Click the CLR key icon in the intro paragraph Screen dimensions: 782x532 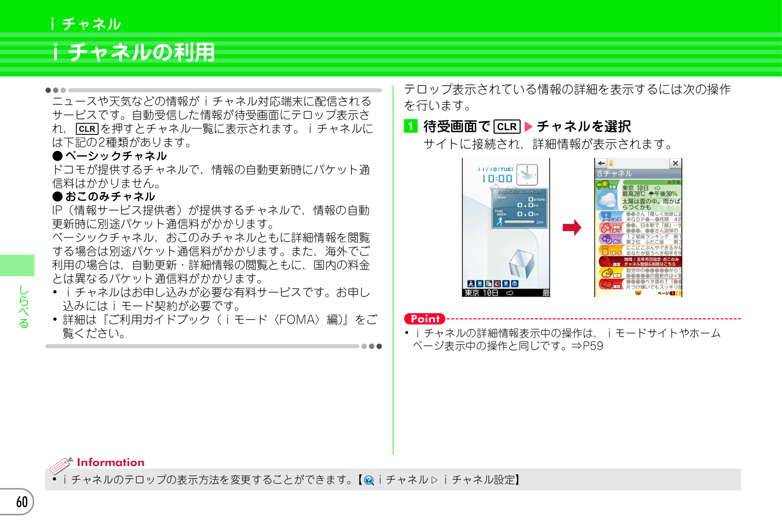[x=87, y=129]
